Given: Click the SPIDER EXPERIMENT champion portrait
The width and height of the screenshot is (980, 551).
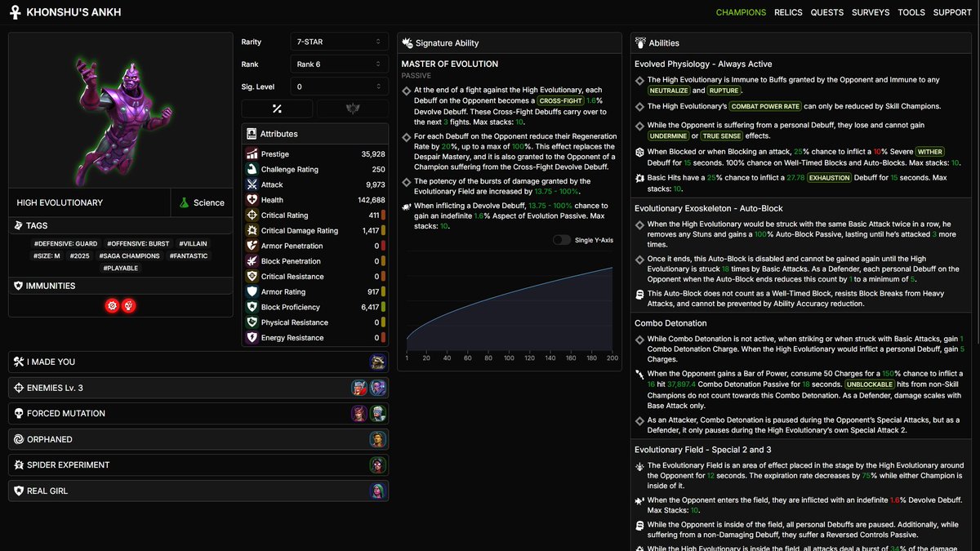Looking at the screenshot, I should click(377, 464).
